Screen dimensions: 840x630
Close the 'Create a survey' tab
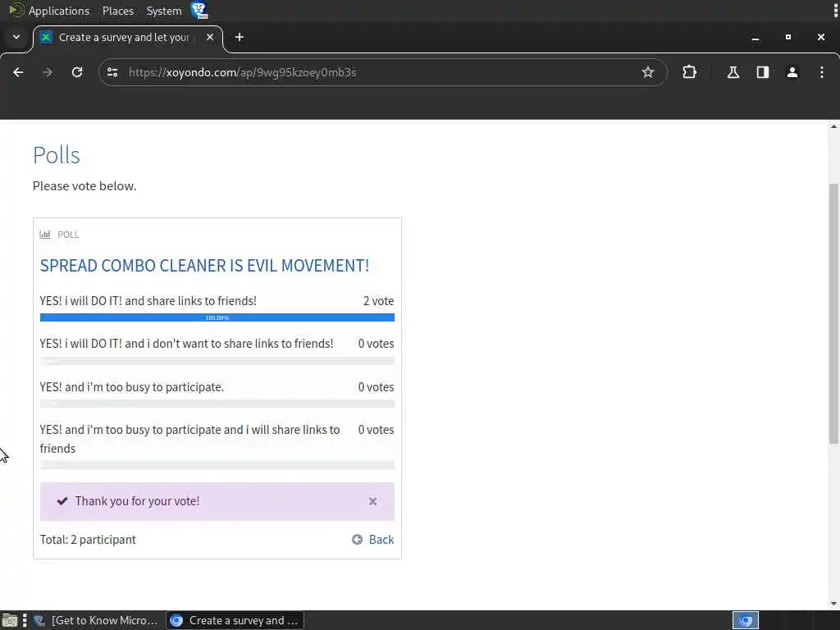210,37
